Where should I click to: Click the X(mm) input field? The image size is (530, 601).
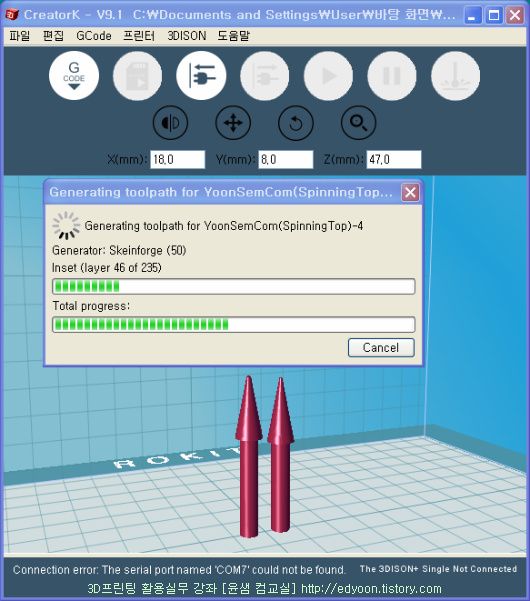tap(177, 159)
